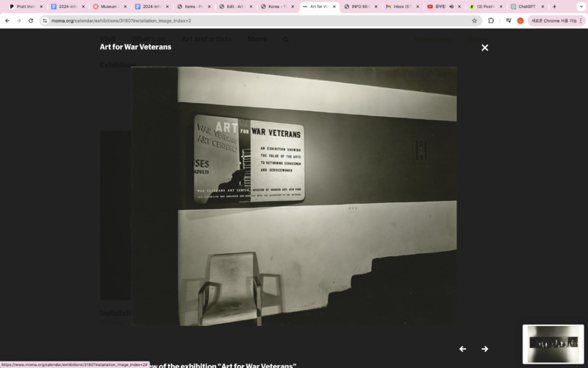Switch to the ChatGPT tab
Screen dimensions: 588x368
[x=524, y=7]
